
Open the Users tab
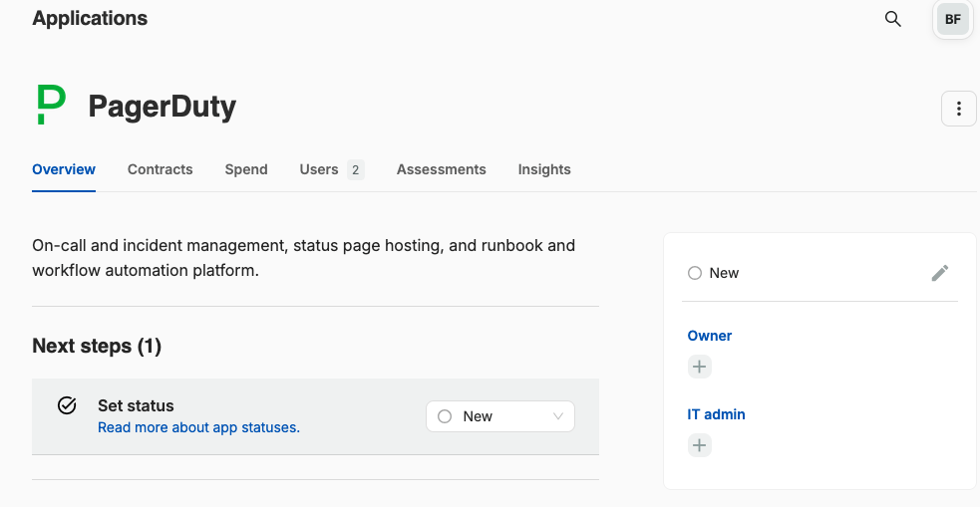point(331,169)
